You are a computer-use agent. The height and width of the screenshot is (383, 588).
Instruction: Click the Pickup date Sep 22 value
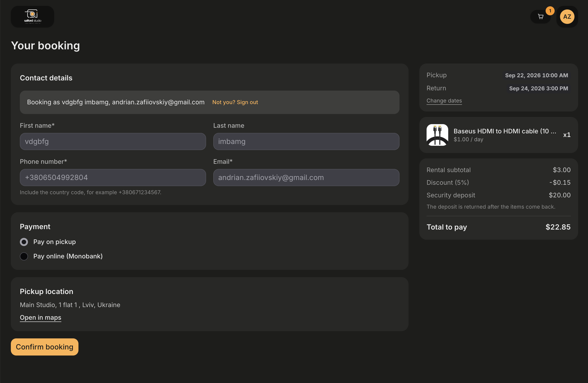pos(536,75)
